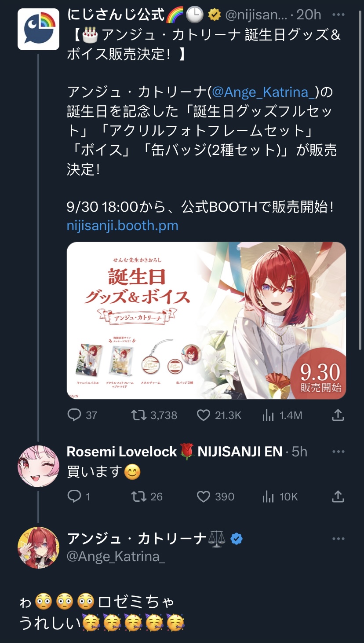Share Rosemi Lovelock's reply
The image size is (364, 643).
(x=338, y=496)
